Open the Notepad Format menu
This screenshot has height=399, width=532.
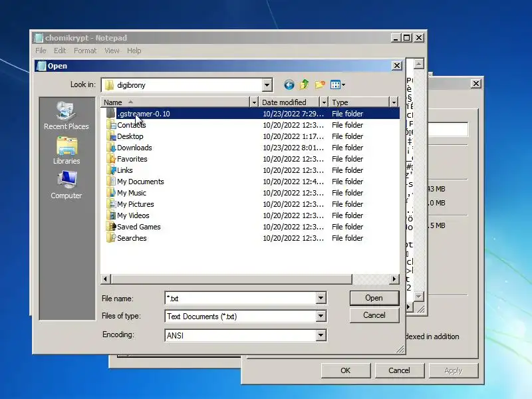[85, 51]
